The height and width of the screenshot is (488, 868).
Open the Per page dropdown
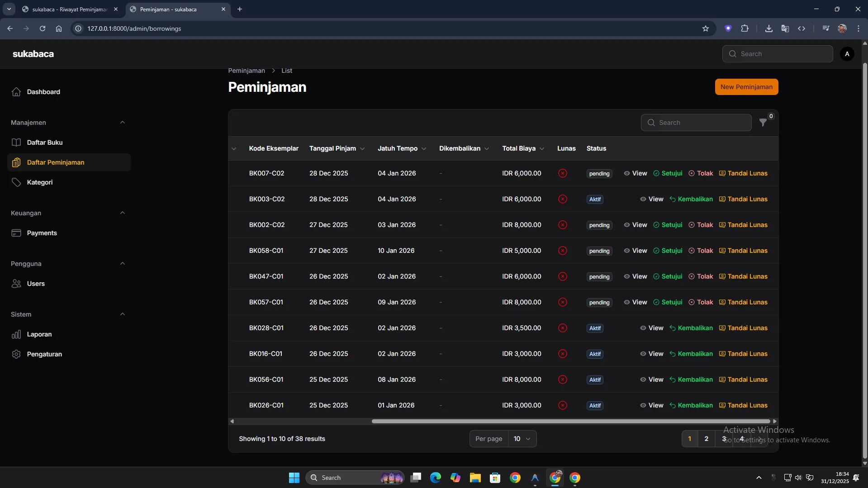click(x=522, y=439)
